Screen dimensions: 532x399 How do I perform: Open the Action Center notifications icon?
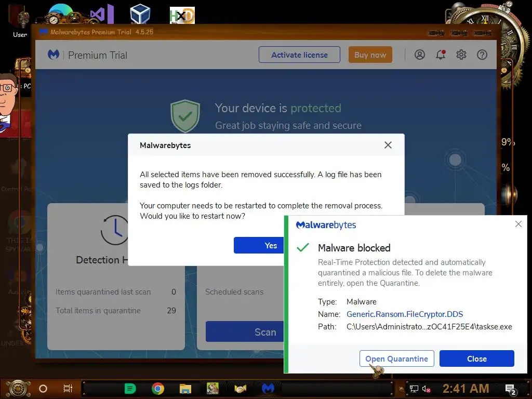click(x=510, y=390)
